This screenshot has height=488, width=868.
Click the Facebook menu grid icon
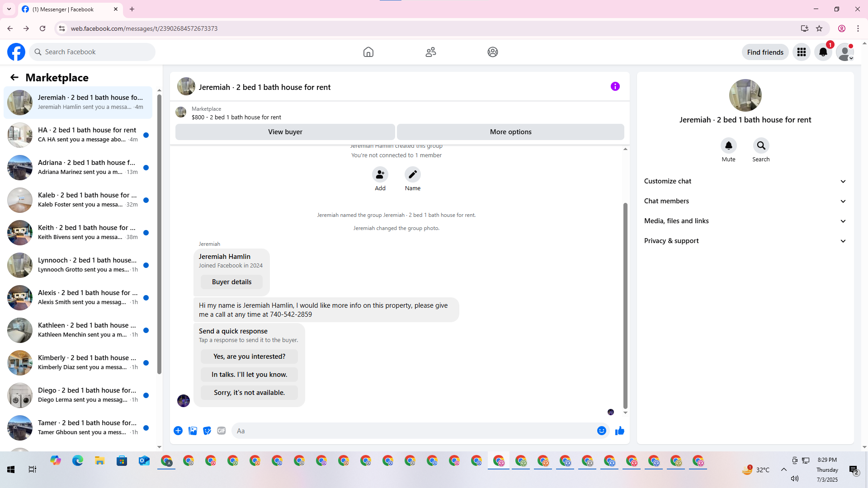tap(801, 52)
